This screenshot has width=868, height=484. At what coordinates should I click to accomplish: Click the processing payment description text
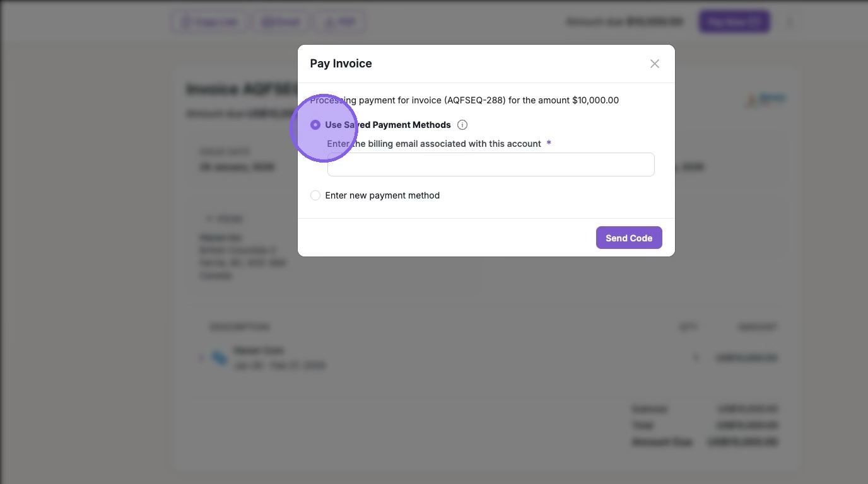pyautogui.click(x=464, y=100)
